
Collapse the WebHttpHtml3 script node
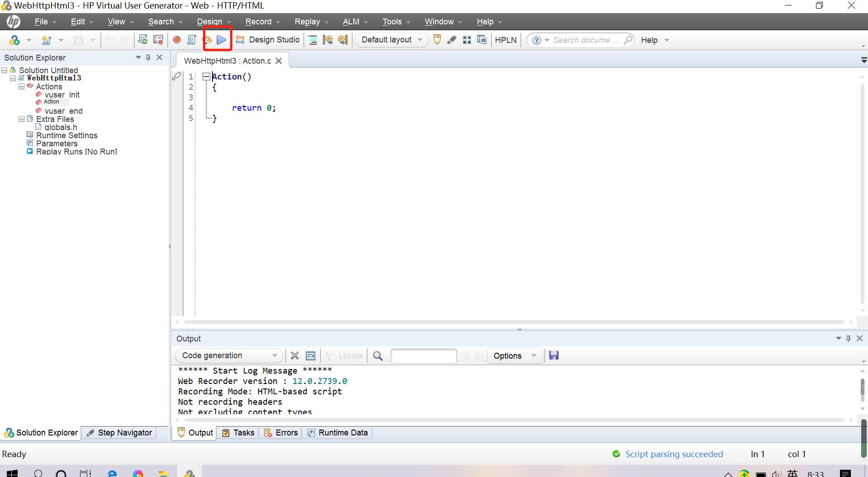[x=13, y=78]
